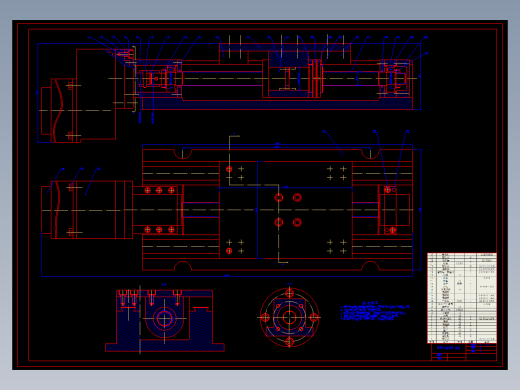Click the hatched base plate in upper section view
The width and height of the screenshot is (520, 390).
pos(277,105)
